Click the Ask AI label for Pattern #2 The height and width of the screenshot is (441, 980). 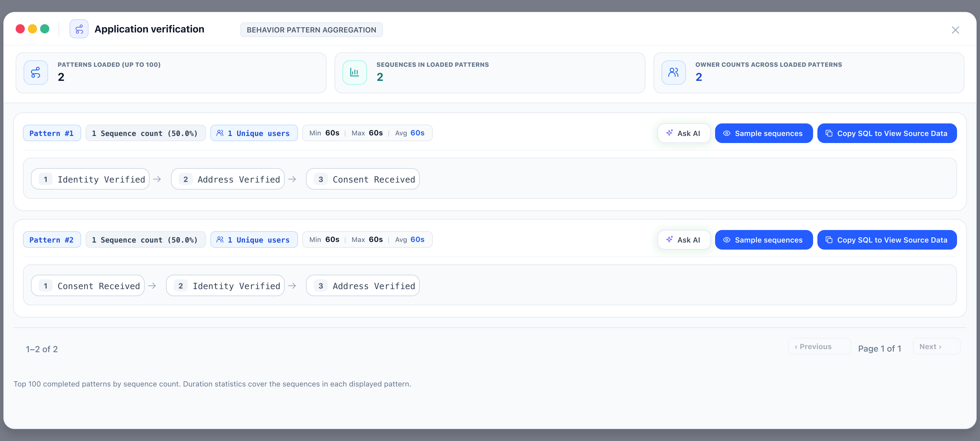688,240
